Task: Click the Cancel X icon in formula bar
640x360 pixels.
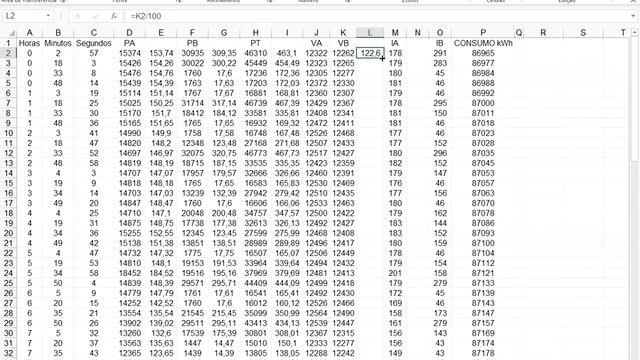Action: coord(78,16)
